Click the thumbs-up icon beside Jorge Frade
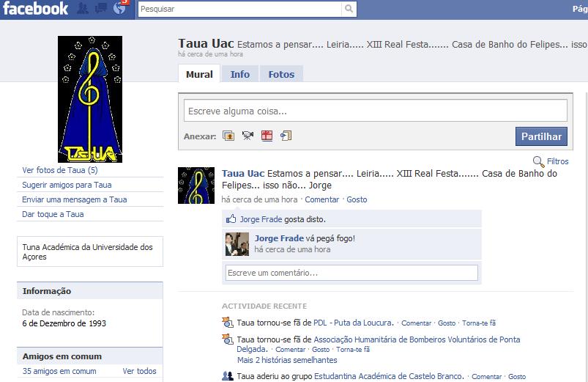The width and height of the screenshot is (588, 382). tap(231, 219)
